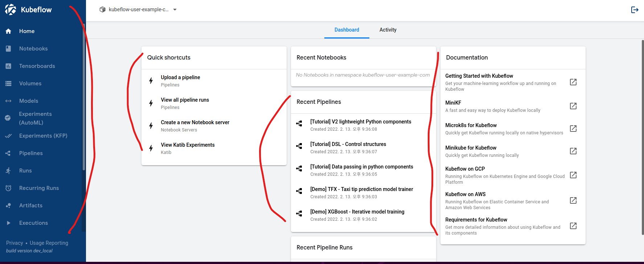Click the 'Recent Pipeline Runs' heading
Image resolution: width=644 pixels, height=264 pixels.
[x=324, y=247]
